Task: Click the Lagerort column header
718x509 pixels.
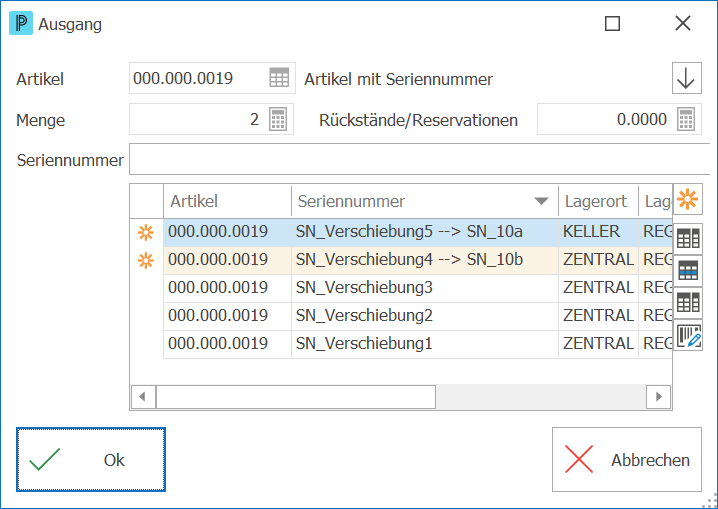Action: pyautogui.click(x=598, y=201)
